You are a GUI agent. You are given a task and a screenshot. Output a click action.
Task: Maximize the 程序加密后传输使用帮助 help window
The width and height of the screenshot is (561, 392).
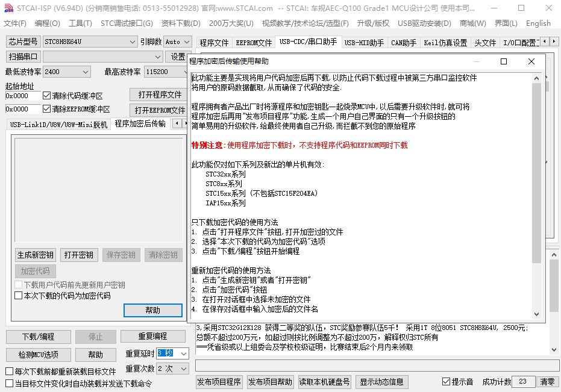point(503,61)
